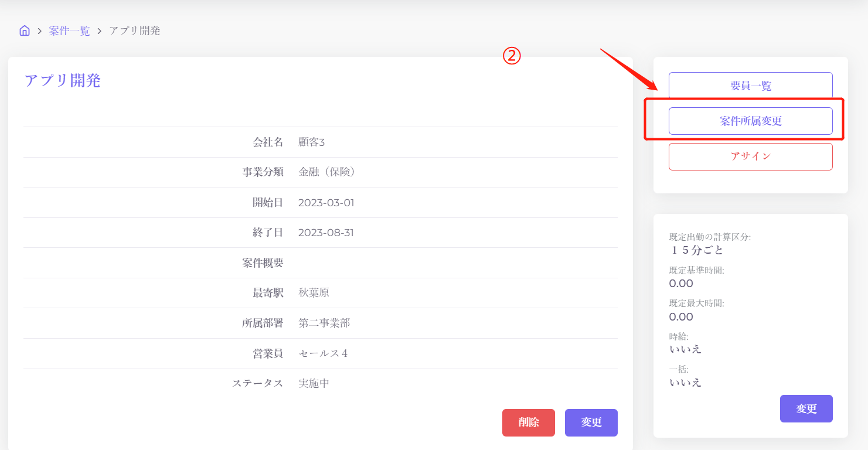The image size is (868, 450).
Task: Click the 金融（保険） business category value
Action: [x=328, y=172]
